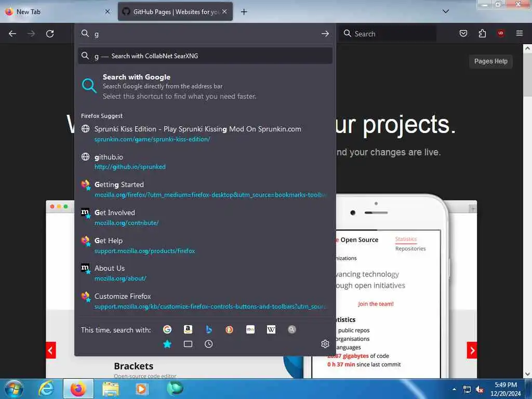Expand the list all tabs chevron
The image size is (532, 399).
(446, 11)
